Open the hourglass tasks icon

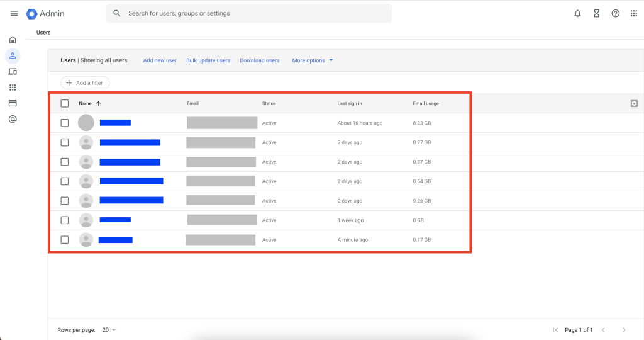pyautogui.click(x=596, y=13)
